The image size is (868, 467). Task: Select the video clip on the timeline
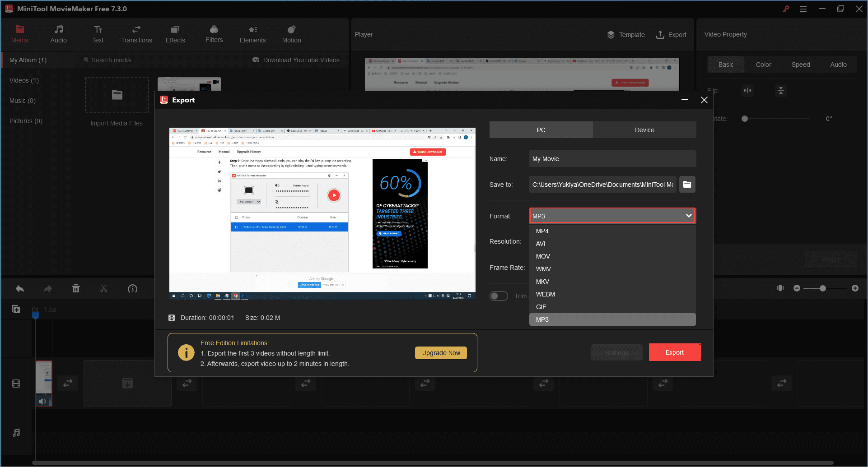click(44, 384)
